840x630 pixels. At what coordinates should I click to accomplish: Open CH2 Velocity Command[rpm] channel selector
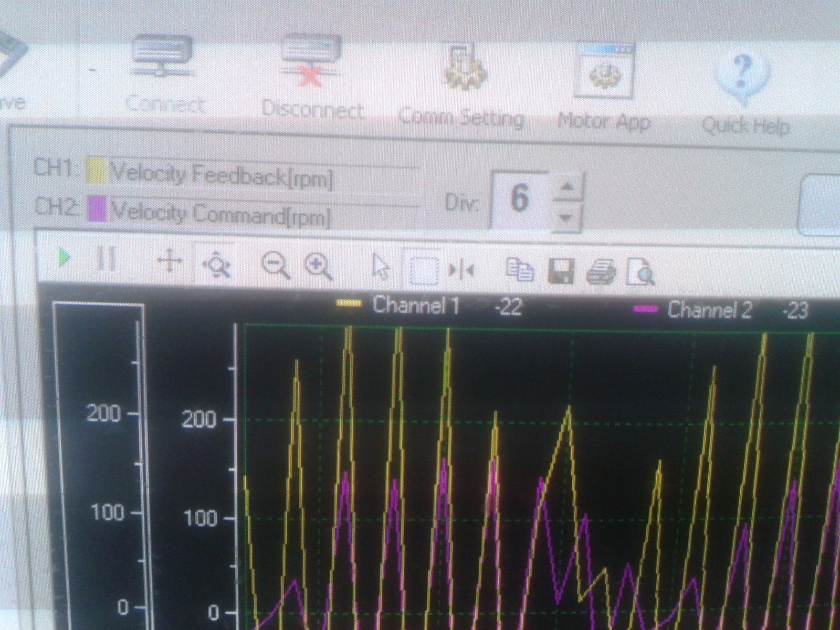click(264, 212)
